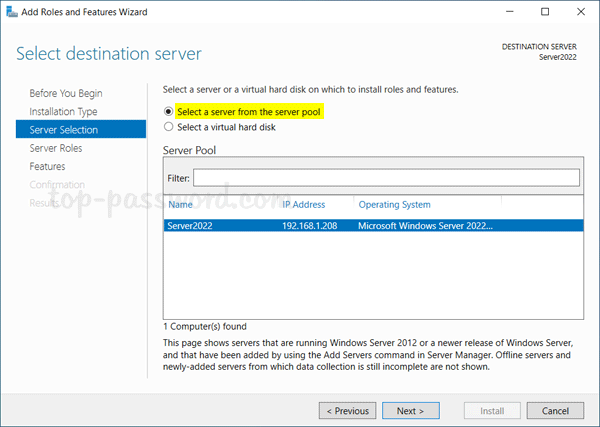
Task: Open the Server Selection step
Action: 65,129
